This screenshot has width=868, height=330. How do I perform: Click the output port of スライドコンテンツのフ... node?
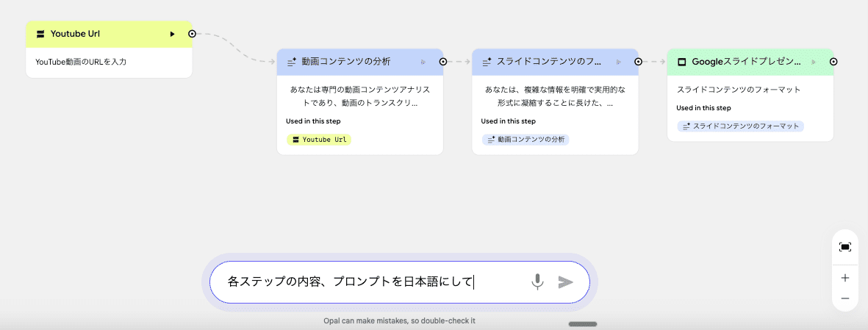coord(638,62)
